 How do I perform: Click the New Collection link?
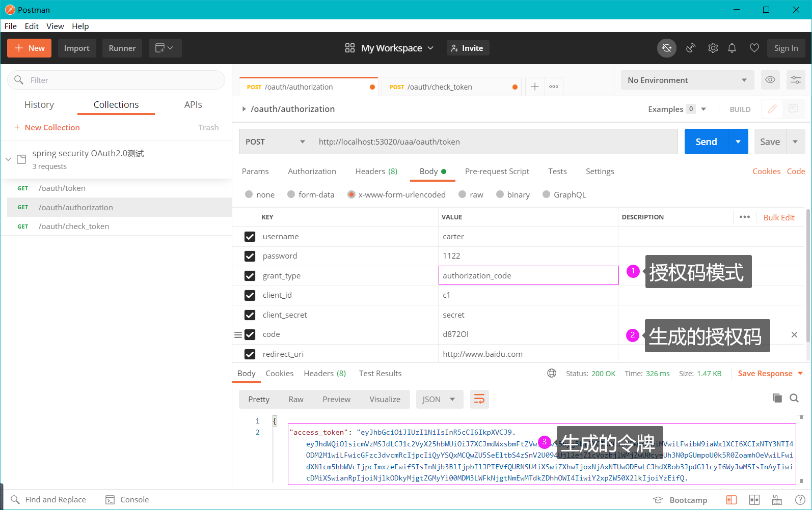pyautogui.click(x=47, y=127)
